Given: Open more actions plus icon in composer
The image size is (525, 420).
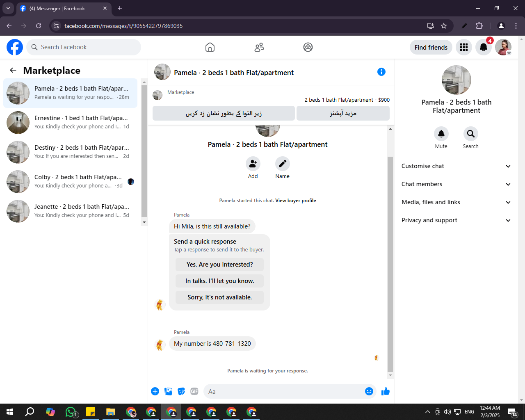Looking at the screenshot, I should (155, 391).
